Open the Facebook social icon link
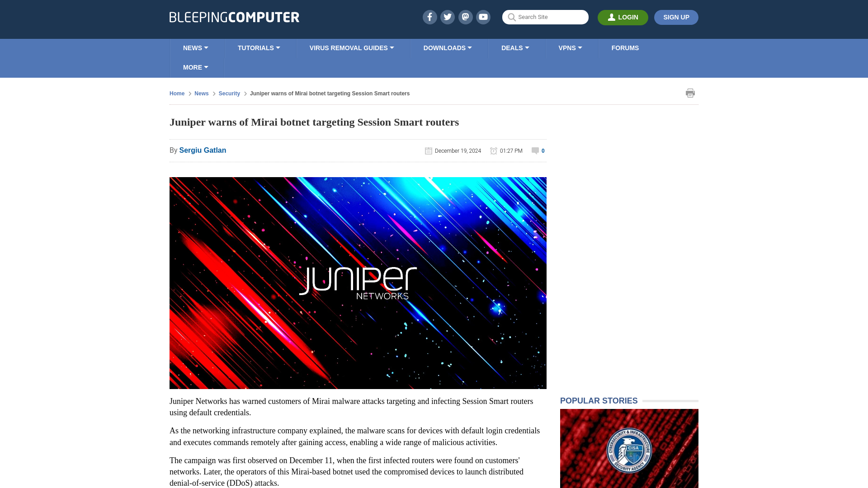 429,17
